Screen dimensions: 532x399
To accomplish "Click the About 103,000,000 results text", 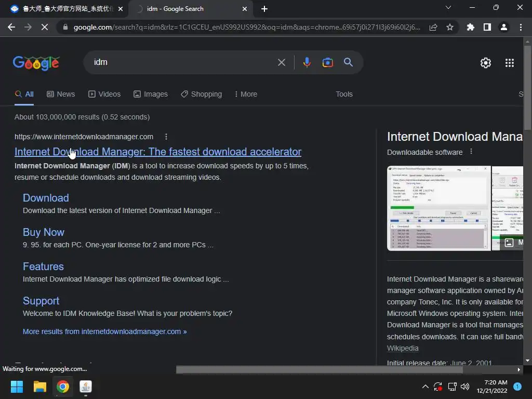I will click(x=82, y=117).
